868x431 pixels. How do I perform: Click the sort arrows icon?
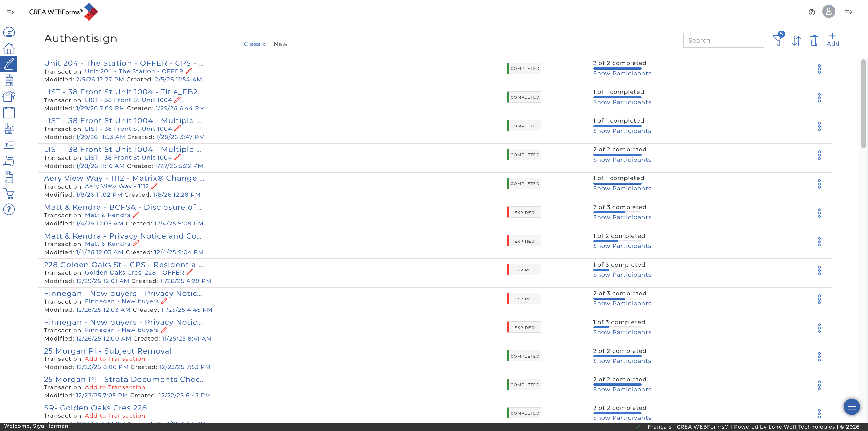[x=796, y=41]
